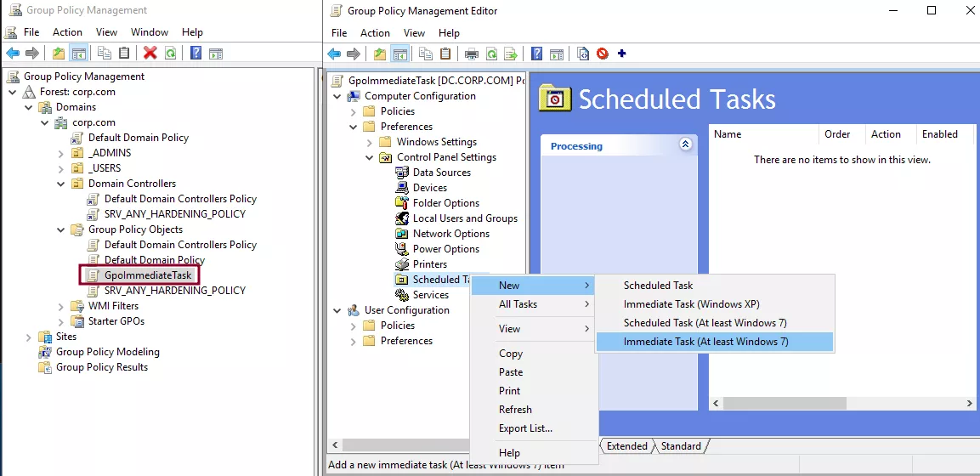Open All Tasks in context menu
The width and height of the screenshot is (980, 476).
(533, 304)
